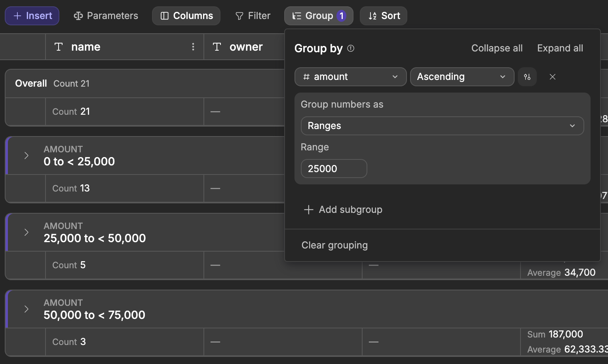
Task: Expand all groups
Action: (x=560, y=48)
